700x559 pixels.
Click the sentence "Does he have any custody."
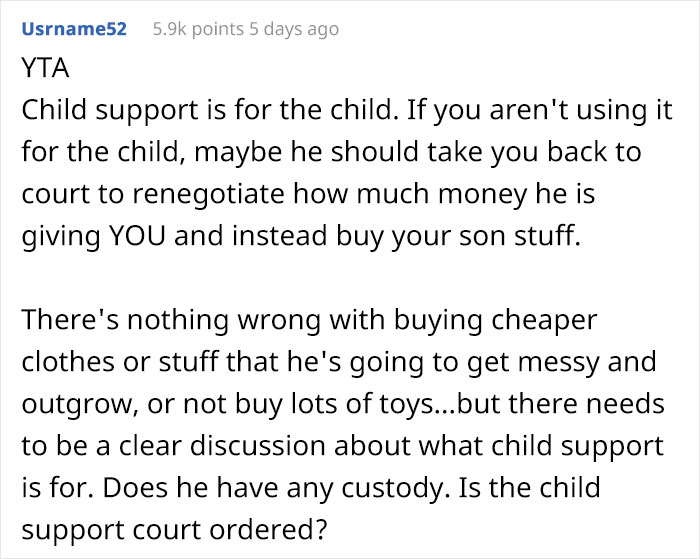(276, 488)
